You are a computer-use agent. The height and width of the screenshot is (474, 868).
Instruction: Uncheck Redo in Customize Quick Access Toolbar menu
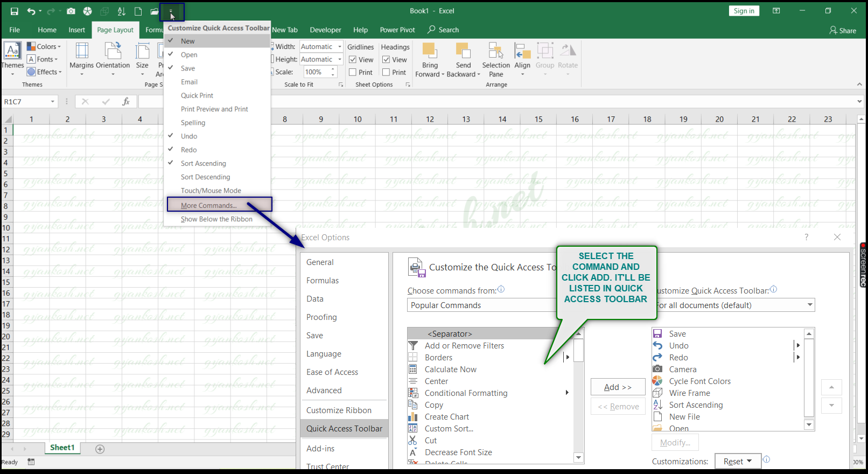217,150
